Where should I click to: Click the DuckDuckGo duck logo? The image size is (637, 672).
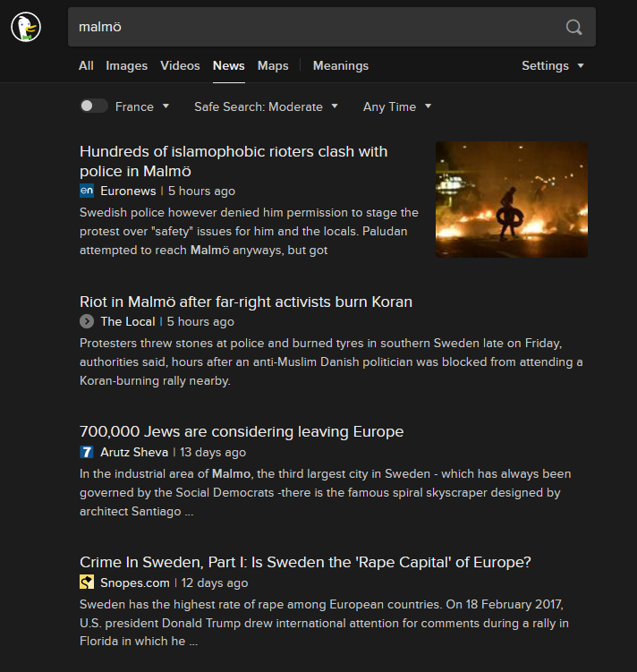(x=26, y=27)
